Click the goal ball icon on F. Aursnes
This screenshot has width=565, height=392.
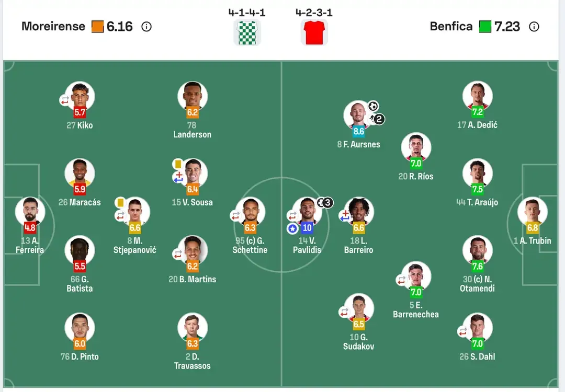tap(372, 106)
